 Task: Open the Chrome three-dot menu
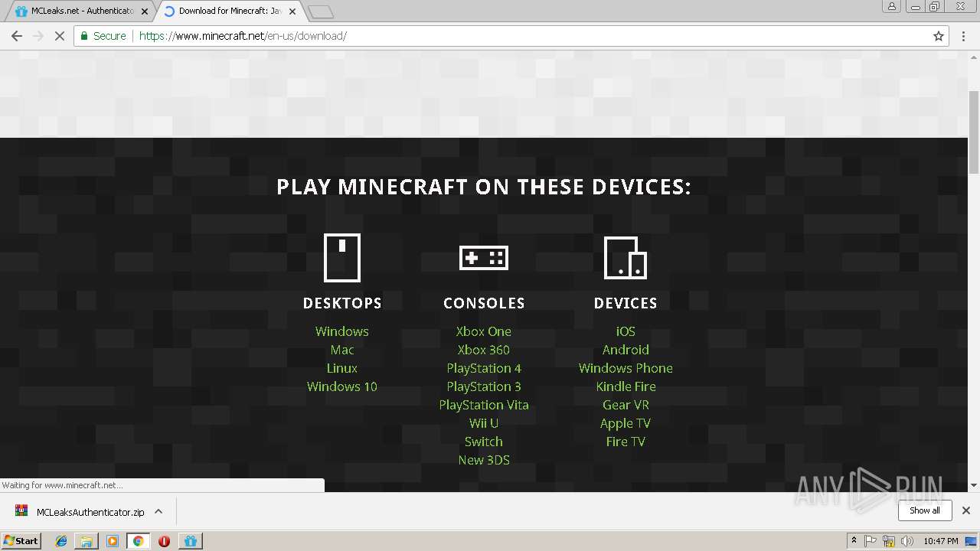964,36
